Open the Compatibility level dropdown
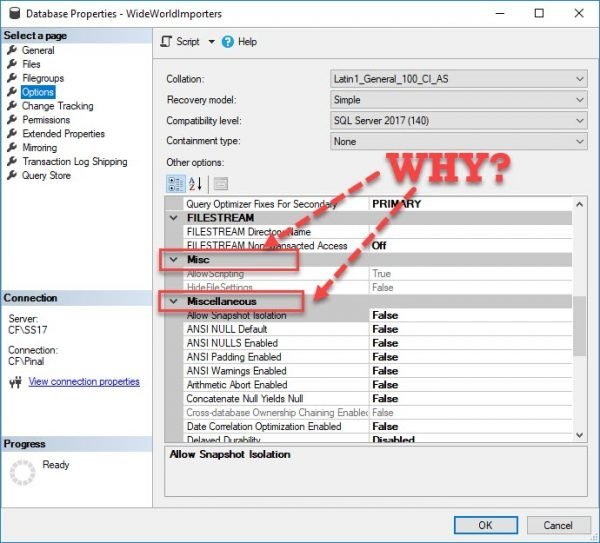The height and width of the screenshot is (543, 600). coord(458,121)
